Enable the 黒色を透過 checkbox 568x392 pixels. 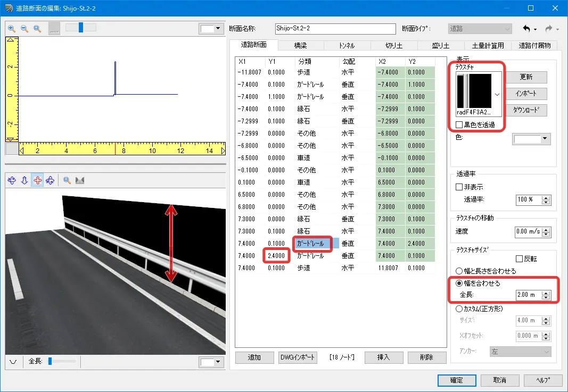tap(459, 125)
